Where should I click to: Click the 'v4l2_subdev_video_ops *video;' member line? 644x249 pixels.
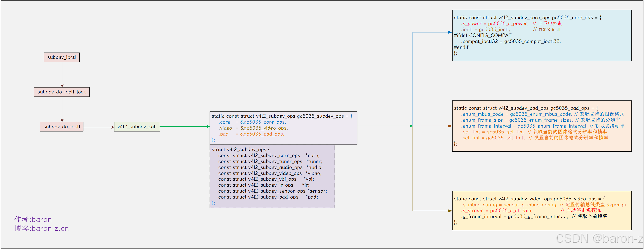click(270, 173)
